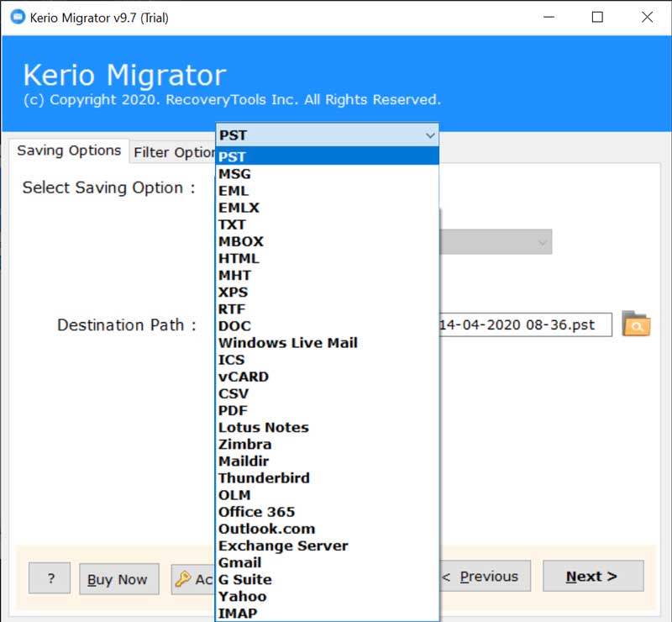Open the Filter Options tab
This screenshot has height=622, width=672.
173,152
